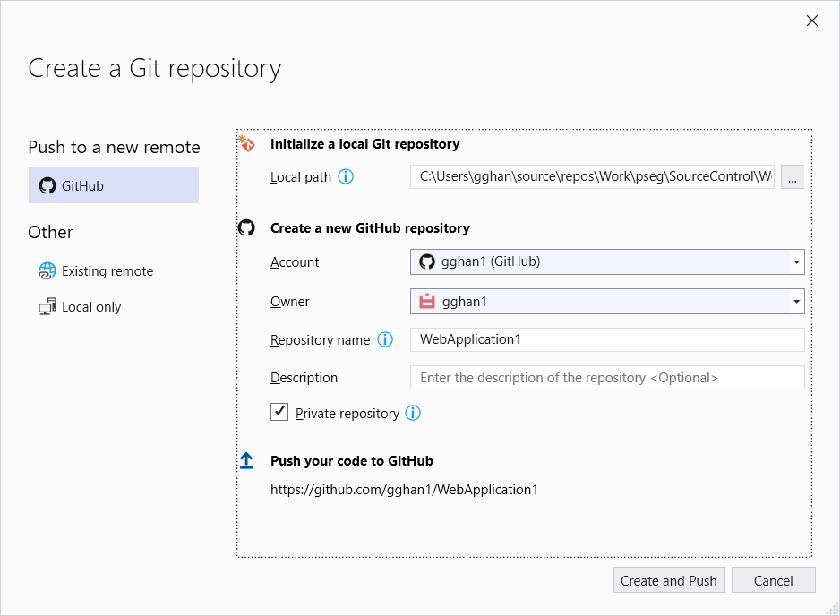This screenshot has width=840, height=616.
Task: Click the octocat icon beside Create a new GitHub repository
Action: [247, 227]
